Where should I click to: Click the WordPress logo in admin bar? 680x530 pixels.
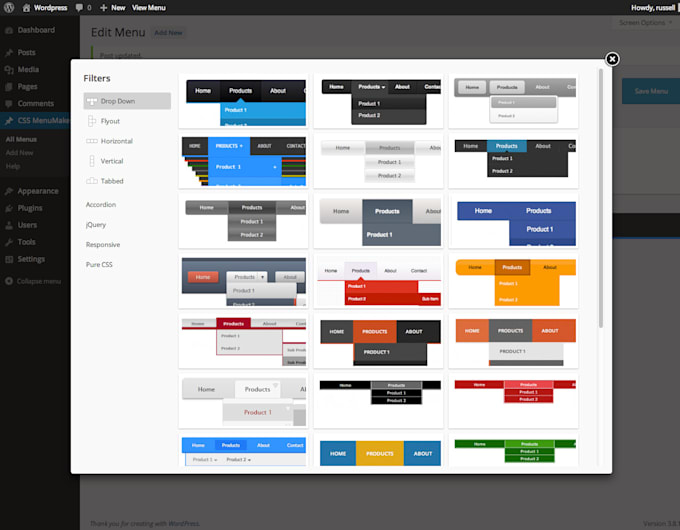(x=10, y=7)
